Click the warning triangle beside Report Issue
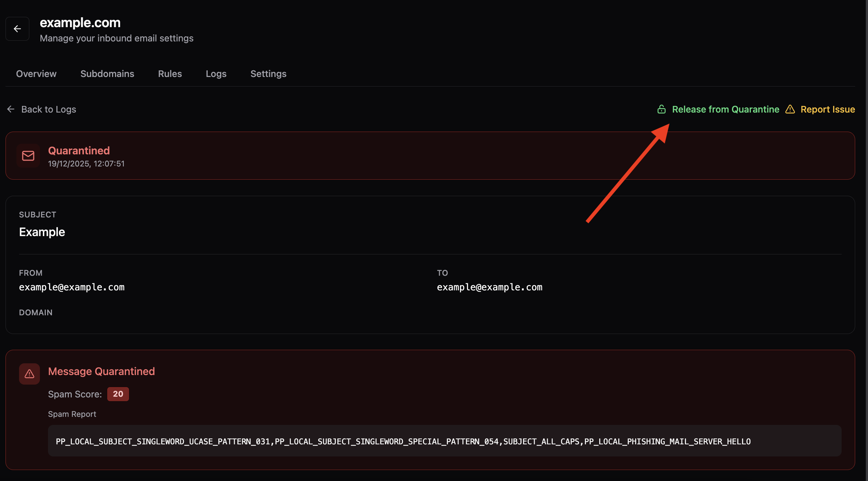 790,109
